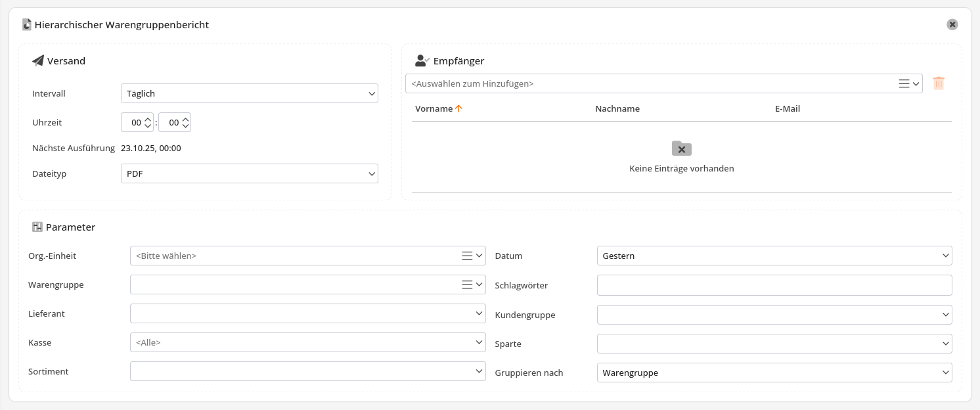Click into the Schlagwörter text field
The image size is (980, 410).
coord(774,285)
